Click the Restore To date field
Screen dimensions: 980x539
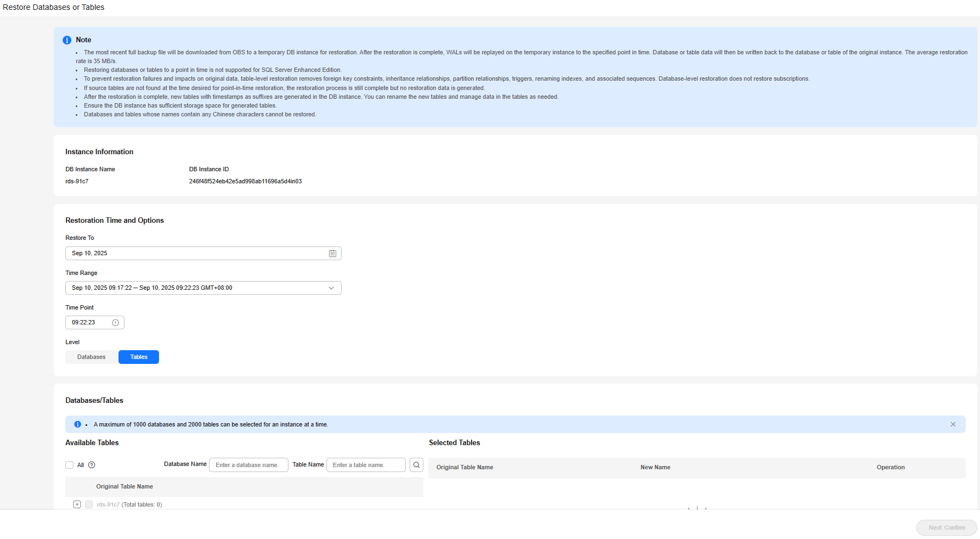click(203, 254)
